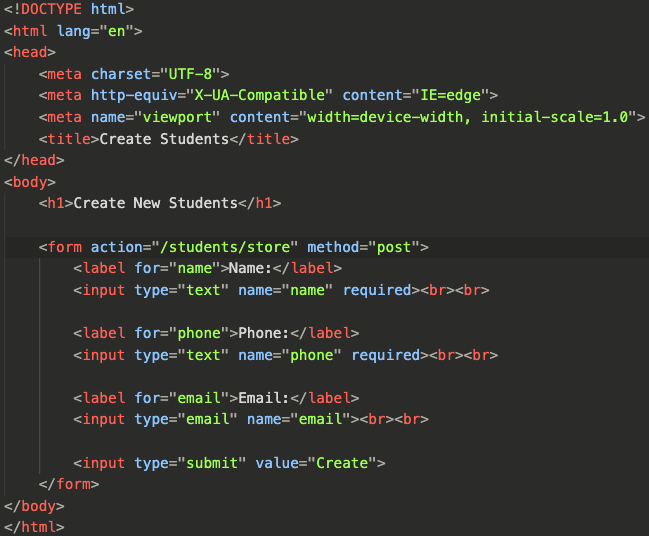Click the submit input's "Create" value
This screenshot has width=649, height=536.
click(x=346, y=463)
